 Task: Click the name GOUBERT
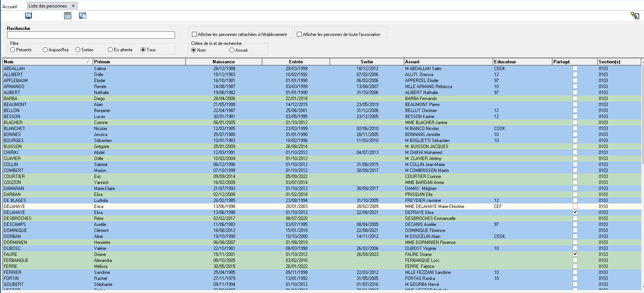pyautogui.click(x=13, y=284)
